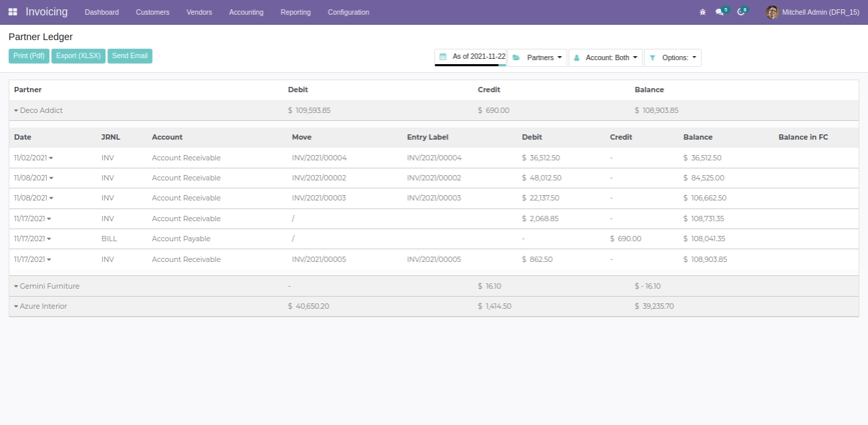Viewport: 868px width, 425px height.
Task: Click the funnel icon beside Options
Action: [653, 58]
